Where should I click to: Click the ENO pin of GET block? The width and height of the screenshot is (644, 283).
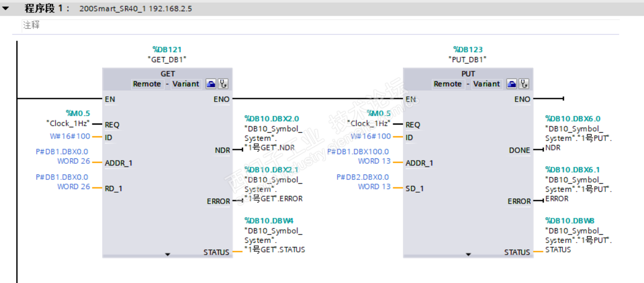222,99
